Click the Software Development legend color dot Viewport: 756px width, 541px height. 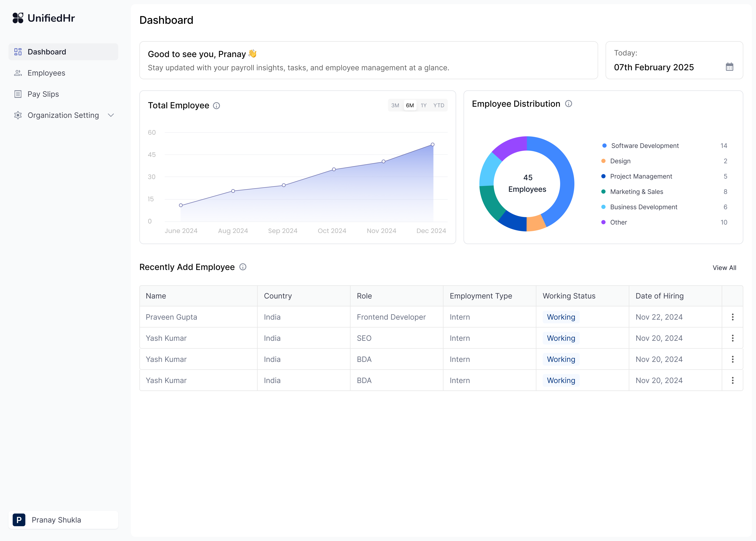[604, 146]
